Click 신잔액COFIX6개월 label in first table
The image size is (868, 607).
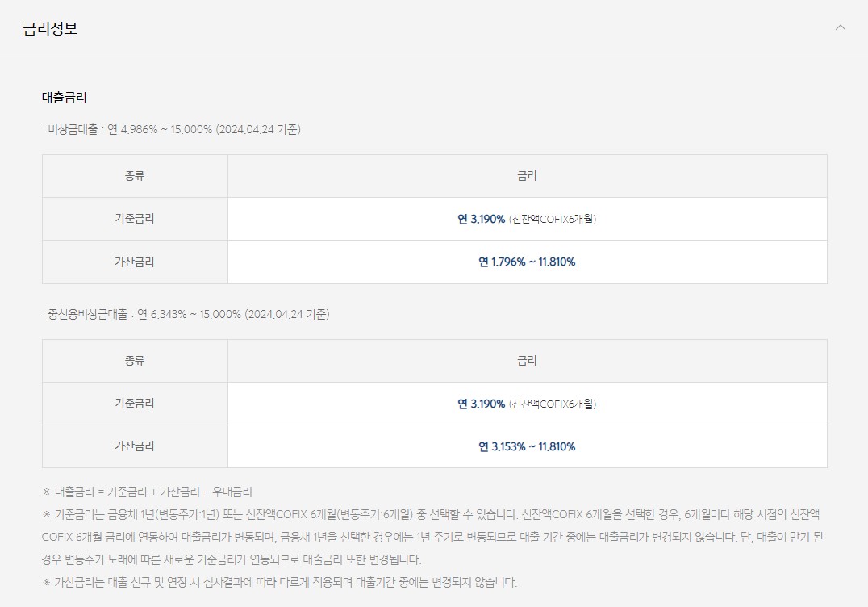click(553, 219)
